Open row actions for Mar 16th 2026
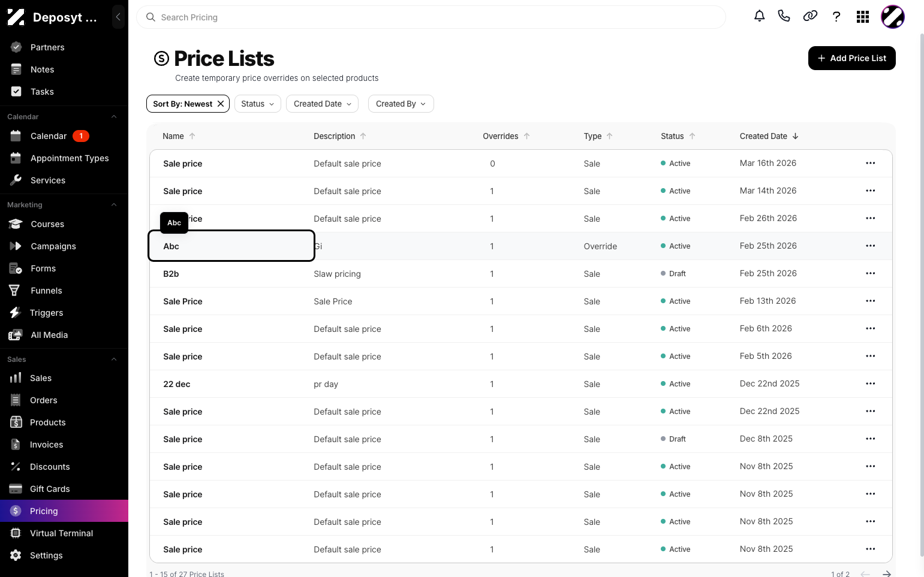Image resolution: width=924 pixels, height=577 pixels. coord(871,163)
